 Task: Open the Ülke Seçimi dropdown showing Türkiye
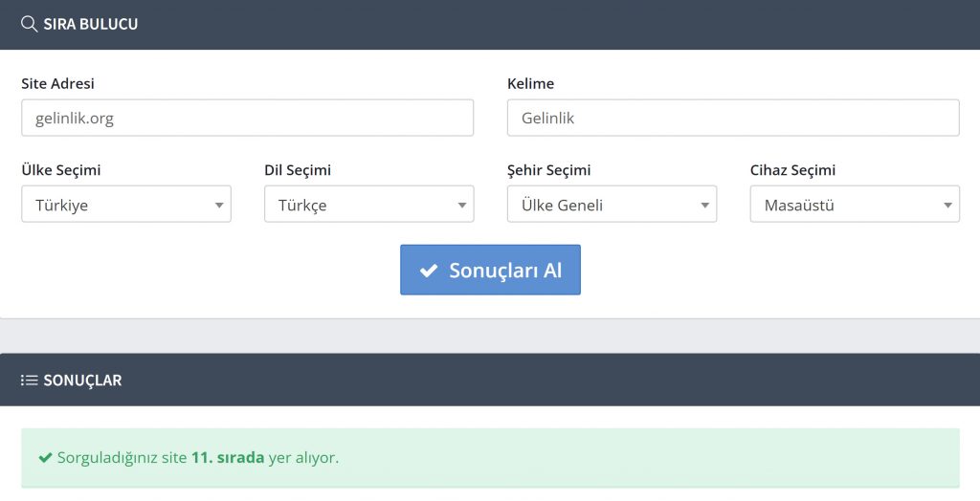pos(126,205)
